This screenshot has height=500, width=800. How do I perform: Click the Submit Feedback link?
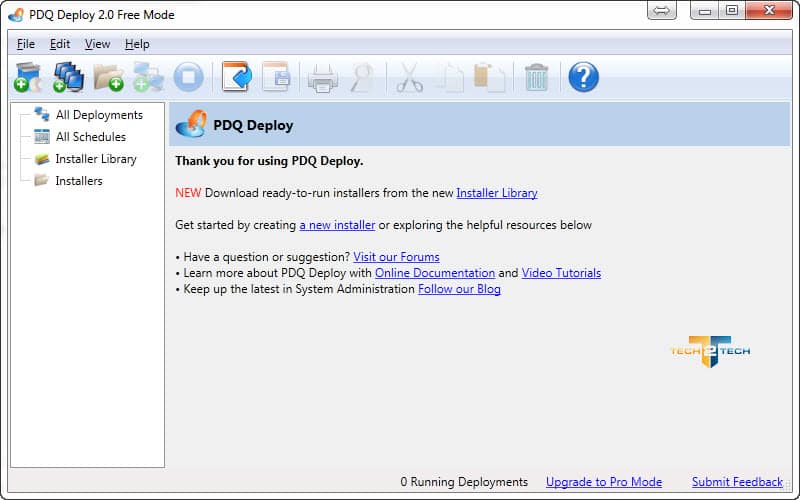point(737,482)
